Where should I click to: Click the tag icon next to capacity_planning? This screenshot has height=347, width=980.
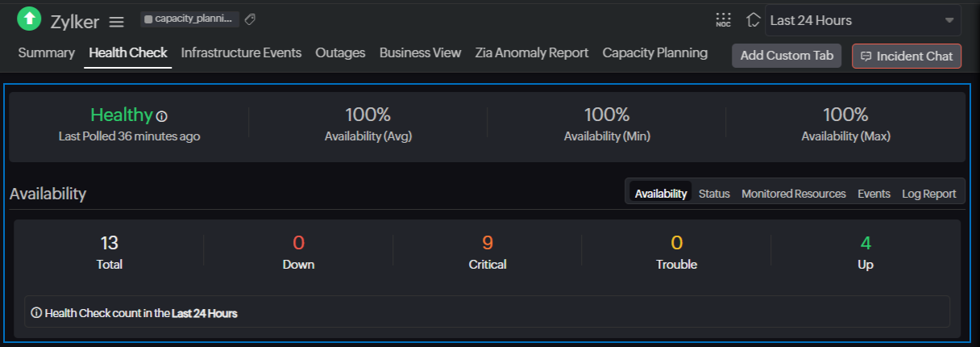pos(250,19)
